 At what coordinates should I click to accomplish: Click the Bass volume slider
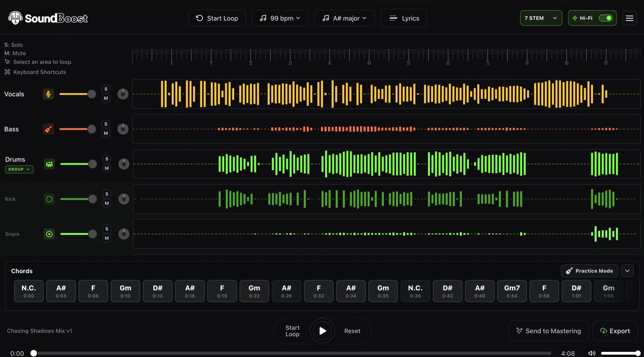77,129
